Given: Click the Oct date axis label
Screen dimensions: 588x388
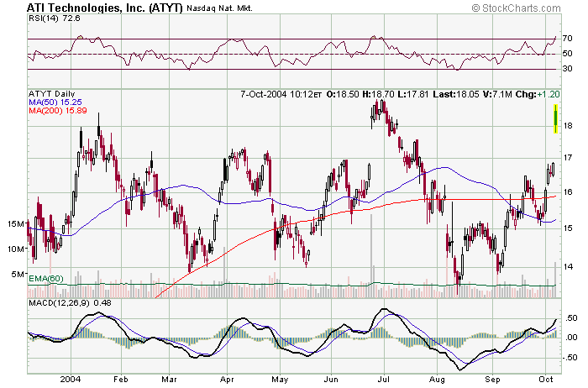Looking at the screenshot, I should [x=546, y=380].
